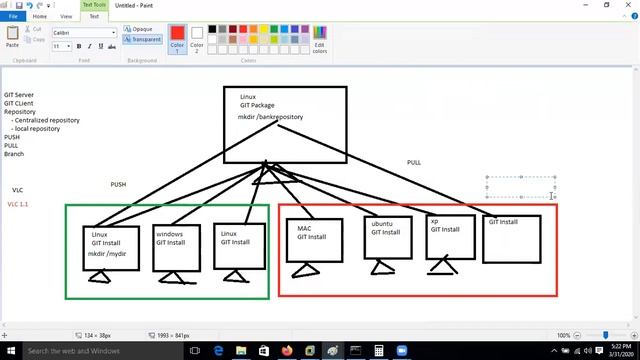Click the 'PULL' label near the diagram
Image resolution: width=640 pixels, height=360 pixels.
coord(414,162)
